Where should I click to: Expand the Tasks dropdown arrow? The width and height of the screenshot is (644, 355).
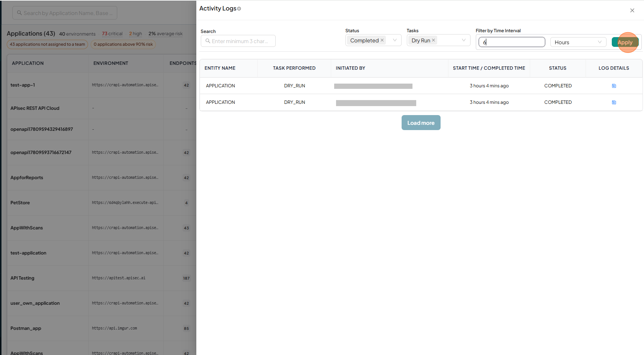(464, 40)
